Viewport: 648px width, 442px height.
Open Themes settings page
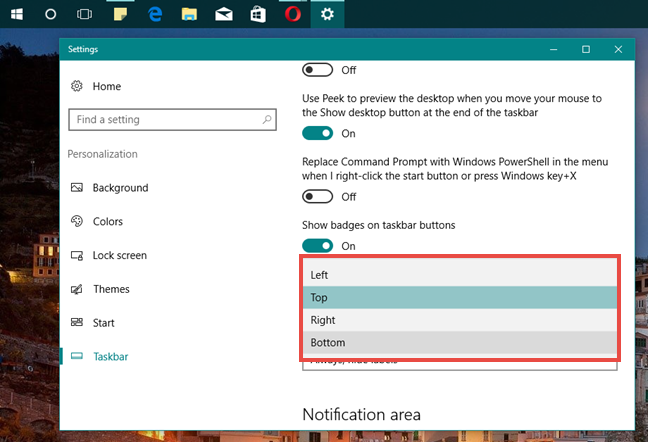click(111, 289)
